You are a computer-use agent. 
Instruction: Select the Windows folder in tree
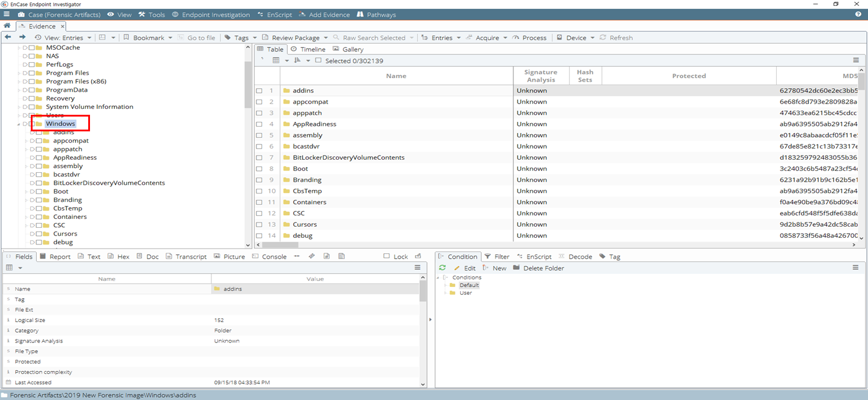(x=60, y=124)
